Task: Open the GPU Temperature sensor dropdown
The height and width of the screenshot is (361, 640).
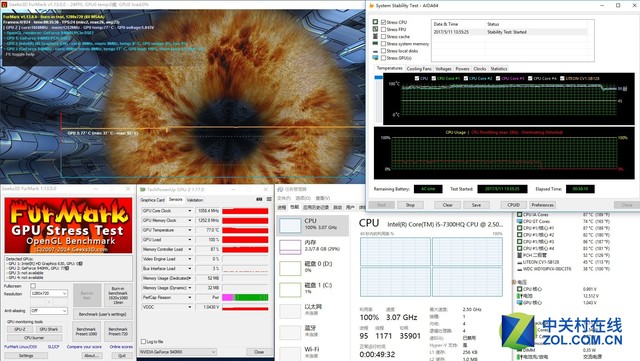Action: click(x=189, y=230)
